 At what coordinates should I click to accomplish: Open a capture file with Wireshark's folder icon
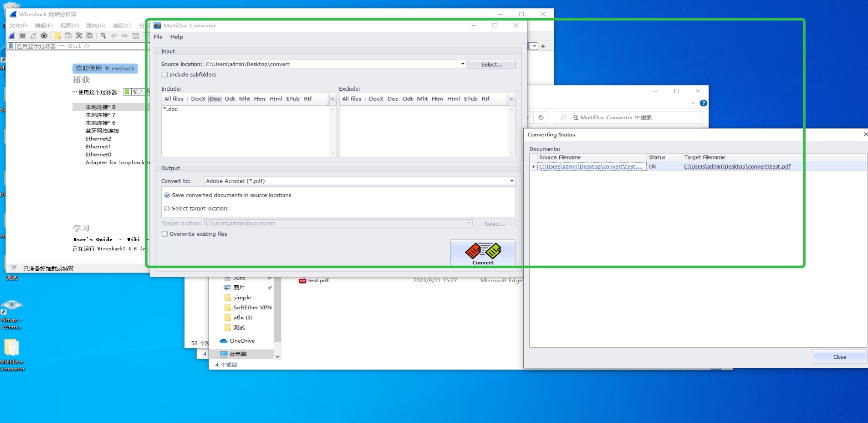point(57,36)
